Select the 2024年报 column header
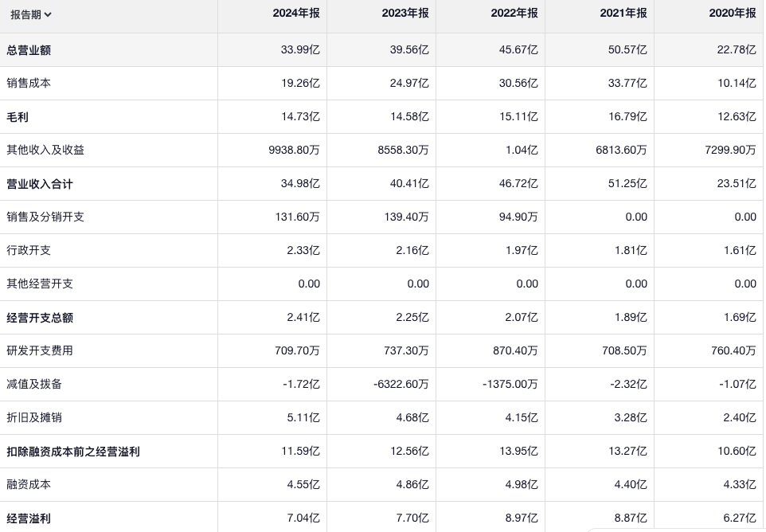The height and width of the screenshot is (532, 766). pyautogui.click(x=295, y=14)
